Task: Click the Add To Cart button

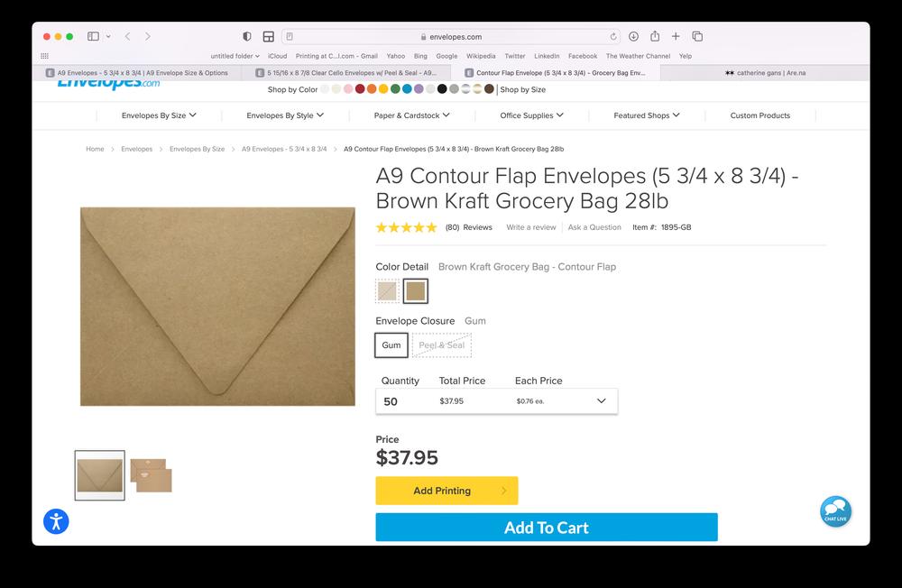Action: 546,528
